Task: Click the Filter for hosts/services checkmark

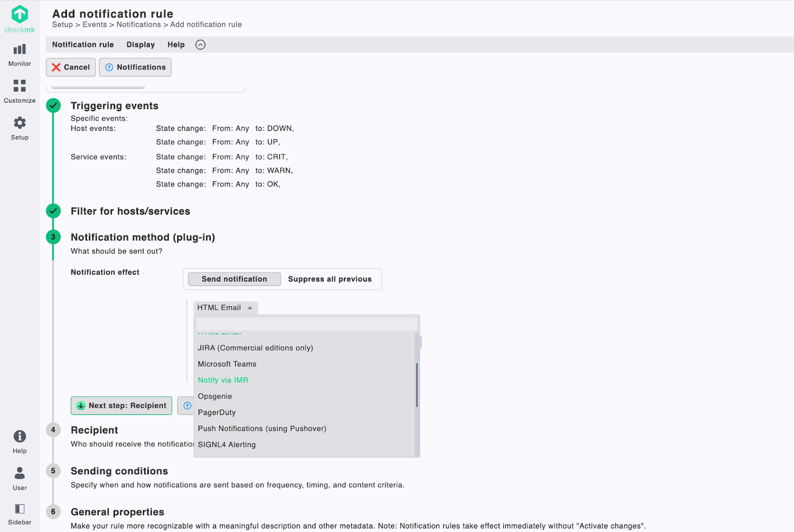Action: (53, 211)
